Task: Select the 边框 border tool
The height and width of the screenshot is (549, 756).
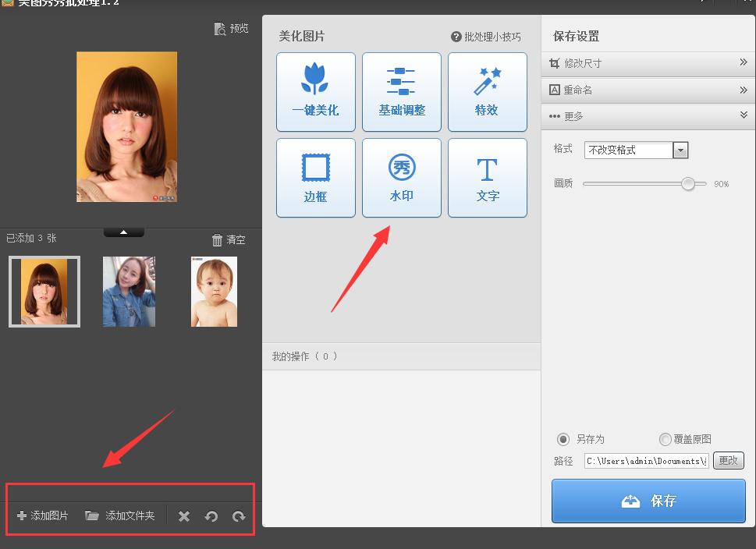Action: 316,178
